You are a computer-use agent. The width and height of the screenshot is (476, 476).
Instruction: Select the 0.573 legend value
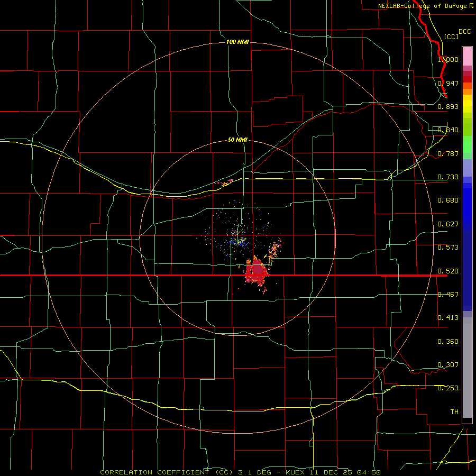pyautogui.click(x=448, y=248)
